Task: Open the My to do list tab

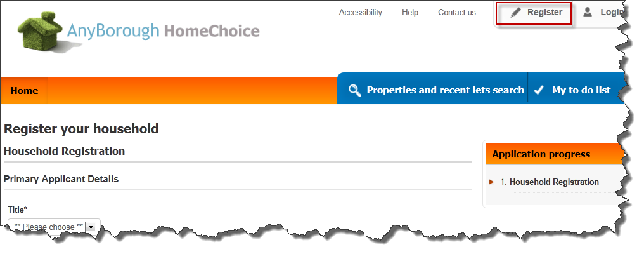Action: (581, 90)
